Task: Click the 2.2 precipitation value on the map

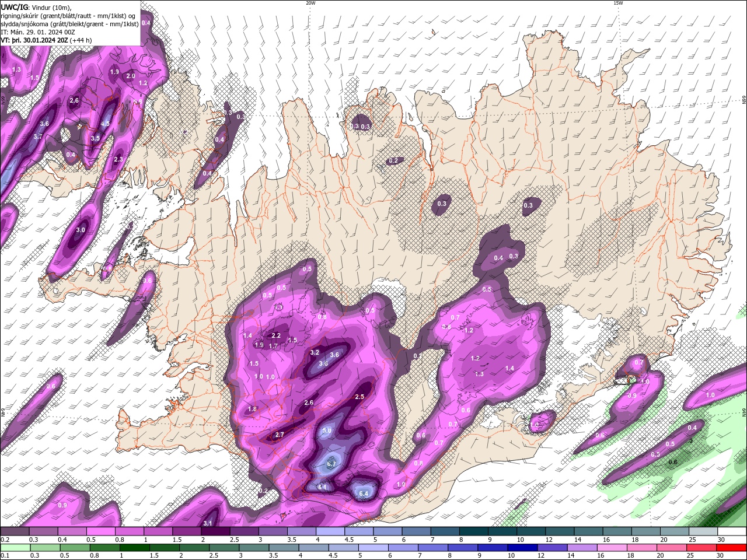Action: [276, 335]
